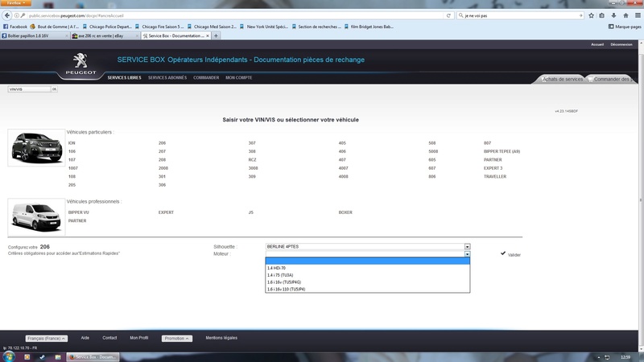Click the Valider checkmark button
This screenshot has width=644, height=362.
click(x=510, y=254)
